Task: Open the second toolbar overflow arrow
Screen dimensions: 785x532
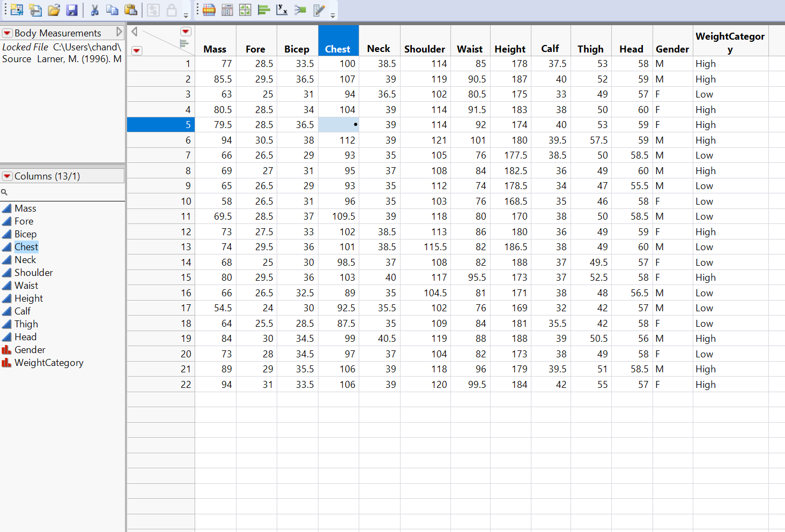Action: click(x=333, y=16)
